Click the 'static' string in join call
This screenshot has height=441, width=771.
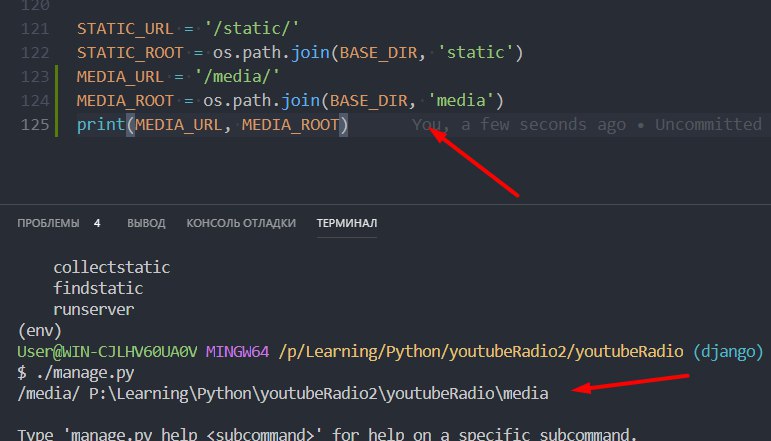(475, 53)
